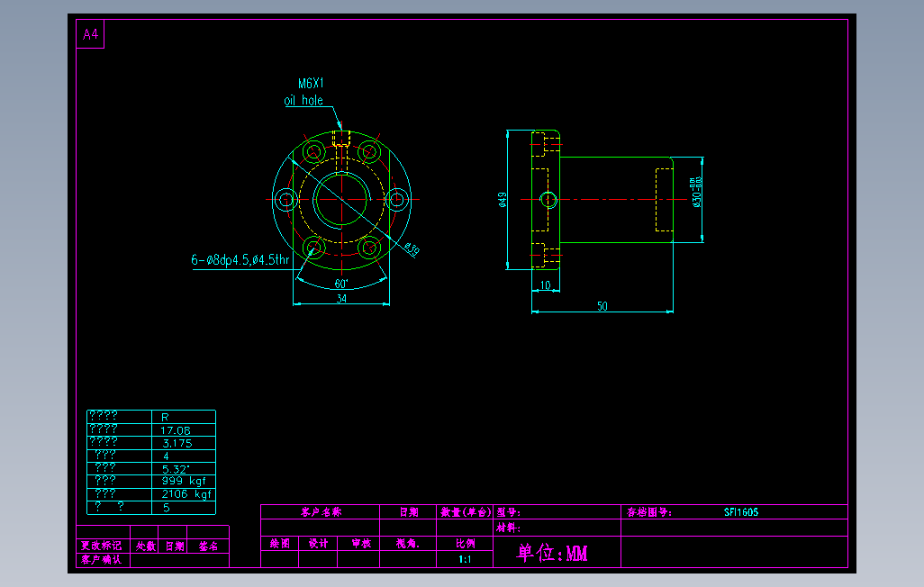Click the 单位:MM unit text
924x587 pixels.
pos(552,553)
